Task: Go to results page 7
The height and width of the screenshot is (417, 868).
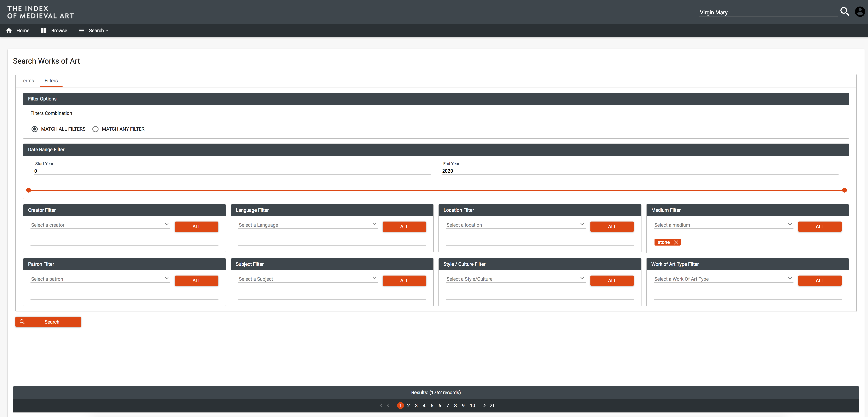Action: (x=448, y=406)
